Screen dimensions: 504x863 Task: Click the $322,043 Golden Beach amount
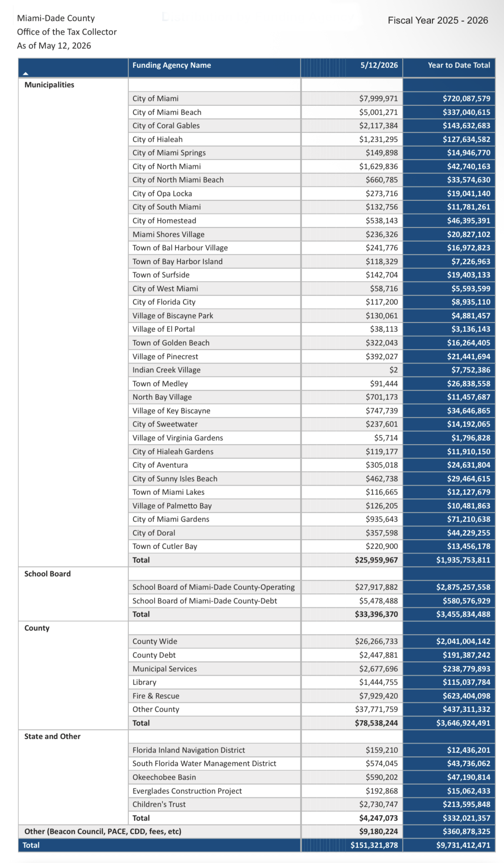[382, 343]
